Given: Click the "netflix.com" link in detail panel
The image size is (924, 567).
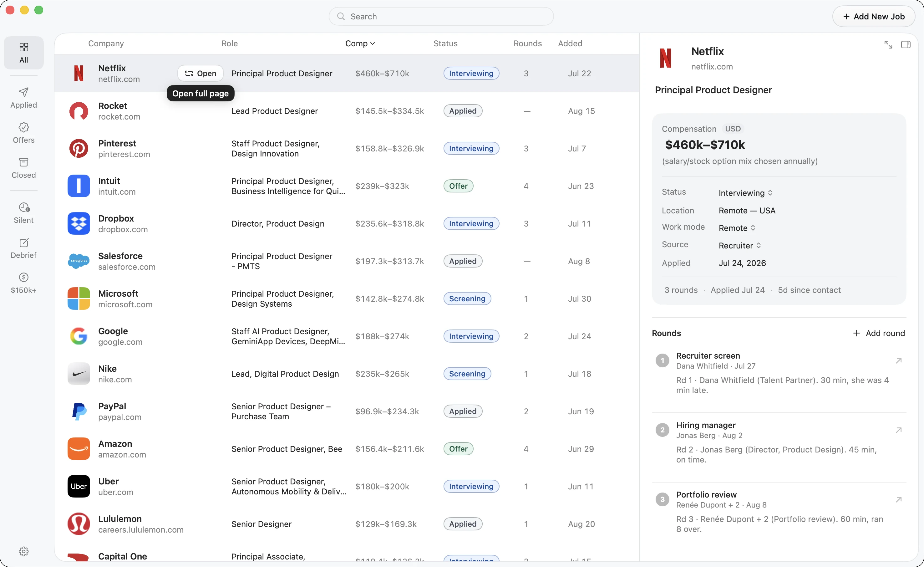Looking at the screenshot, I should coord(712,66).
